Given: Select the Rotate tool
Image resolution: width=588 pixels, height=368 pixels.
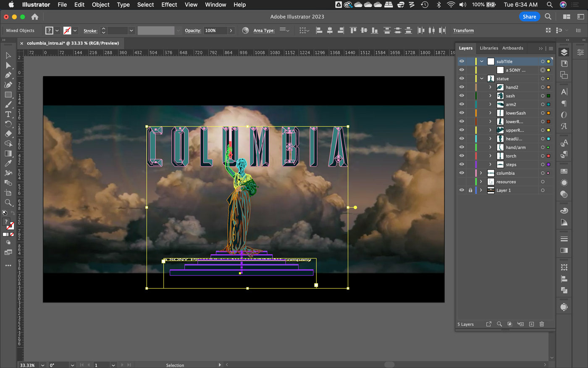Looking at the screenshot, I should (x=8, y=124).
